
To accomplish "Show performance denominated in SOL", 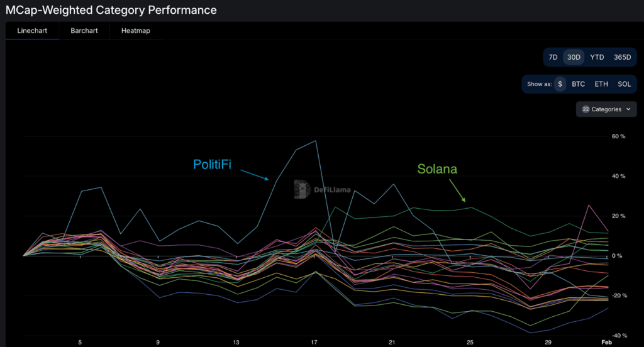I will 625,84.
